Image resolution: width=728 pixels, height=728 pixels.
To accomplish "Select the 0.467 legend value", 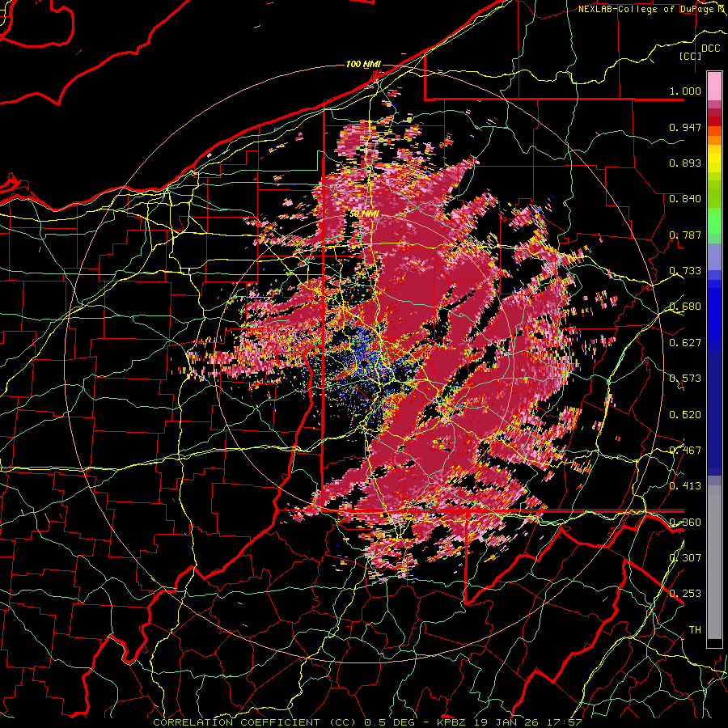I will [685, 451].
